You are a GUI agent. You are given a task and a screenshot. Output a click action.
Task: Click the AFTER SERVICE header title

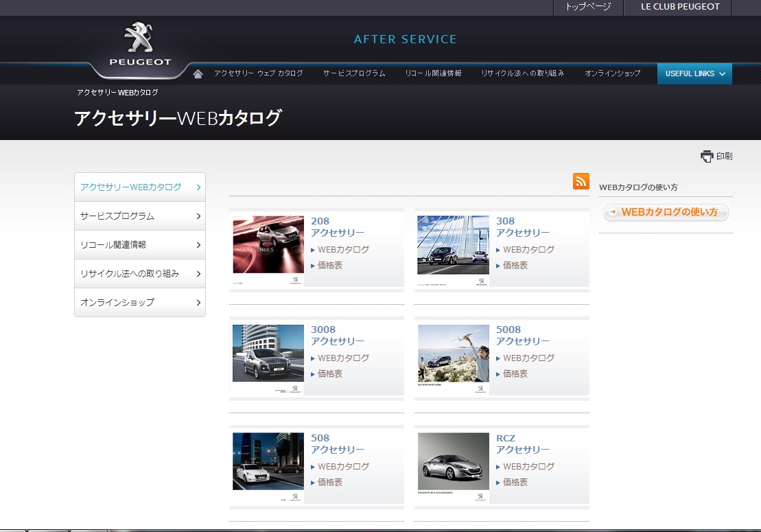coord(406,39)
